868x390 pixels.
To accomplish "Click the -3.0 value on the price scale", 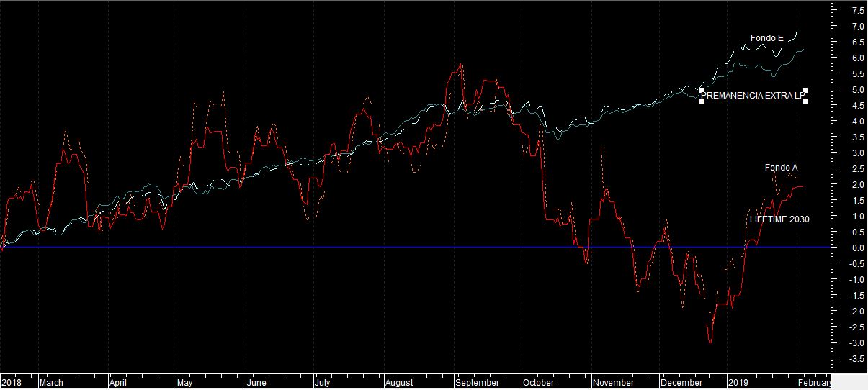I will pos(857,343).
